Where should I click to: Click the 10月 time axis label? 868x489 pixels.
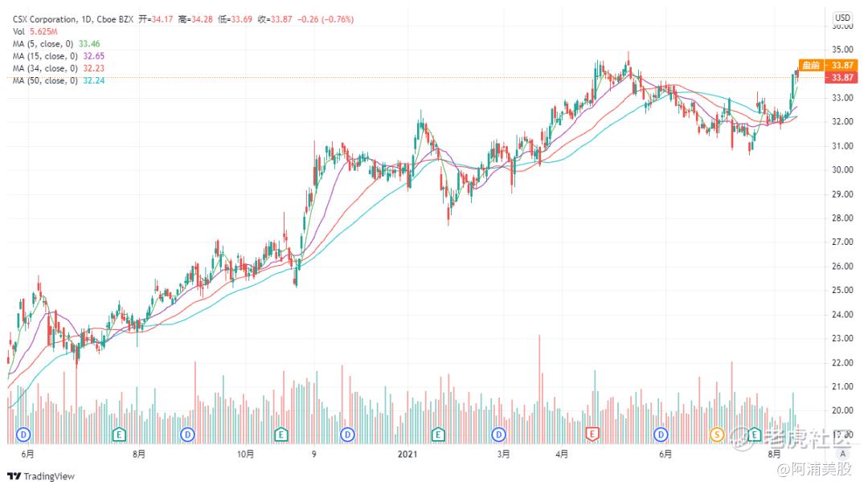(x=246, y=454)
